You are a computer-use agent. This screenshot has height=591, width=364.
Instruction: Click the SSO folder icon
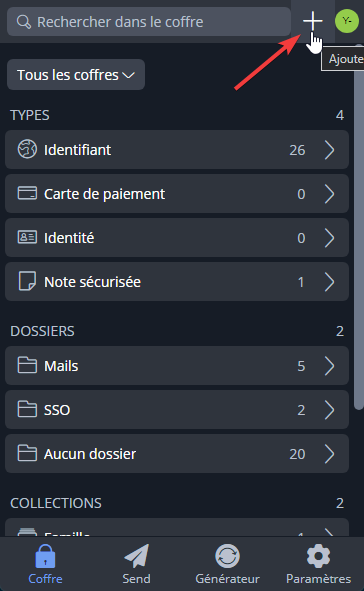(27, 409)
